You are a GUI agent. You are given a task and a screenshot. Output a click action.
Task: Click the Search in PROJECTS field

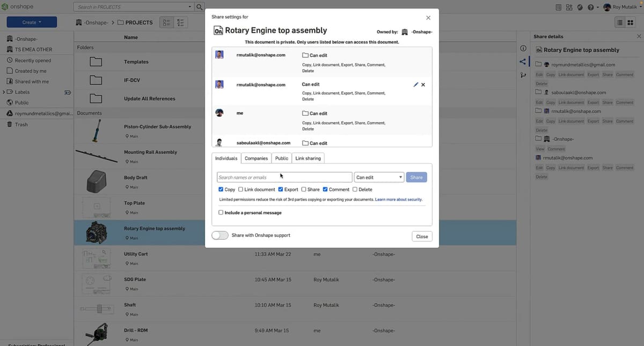(130, 7)
